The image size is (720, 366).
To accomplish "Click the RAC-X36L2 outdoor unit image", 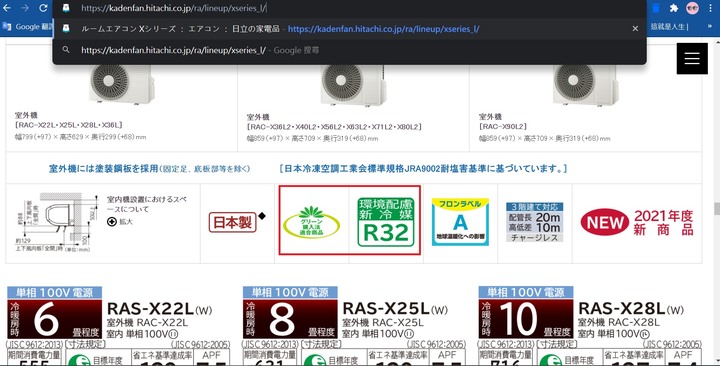I will tap(353, 85).
